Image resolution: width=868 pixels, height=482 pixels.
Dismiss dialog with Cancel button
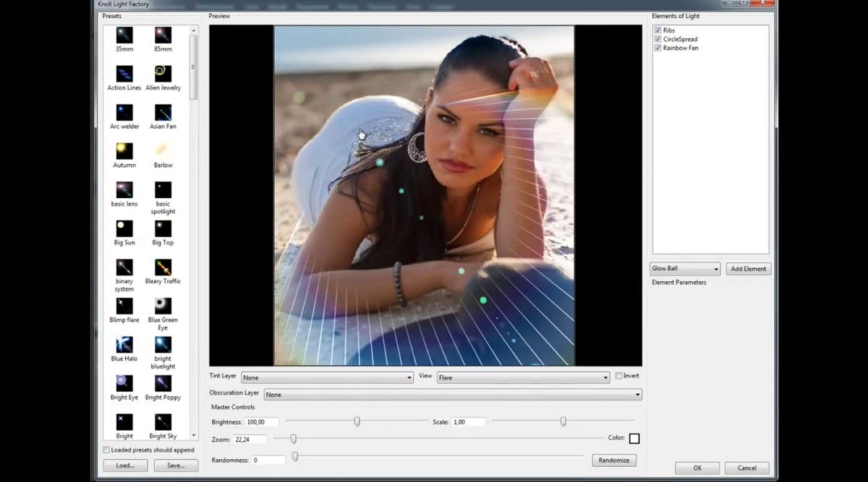pos(746,468)
